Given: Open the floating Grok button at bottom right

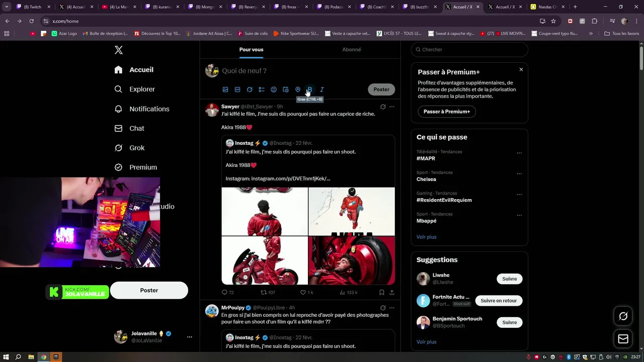Looking at the screenshot, I should pyautogui.click(x=623, y=316).
